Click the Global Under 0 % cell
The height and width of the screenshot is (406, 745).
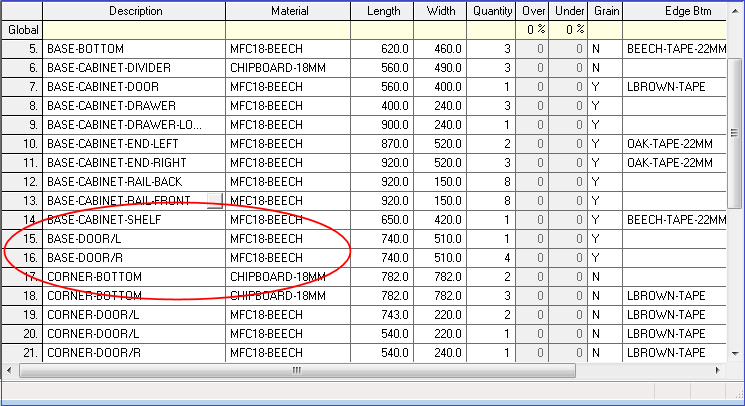point(568,30)
